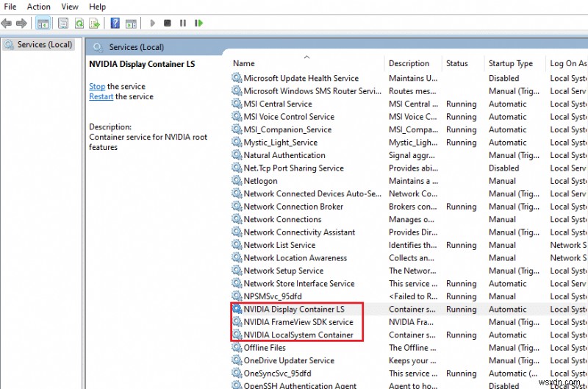588x389 pixels.
Task: Click the Stop Service square icon
Action: click(168, 24)
